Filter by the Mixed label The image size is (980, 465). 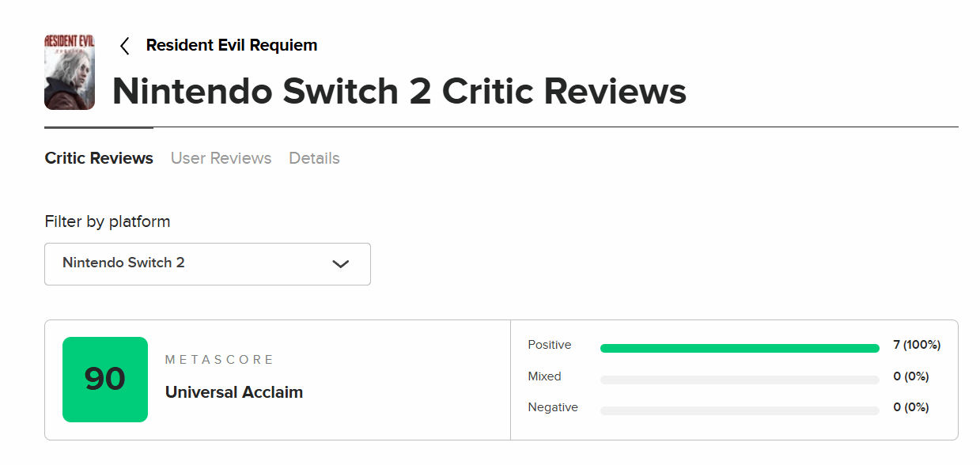[545, 376]
